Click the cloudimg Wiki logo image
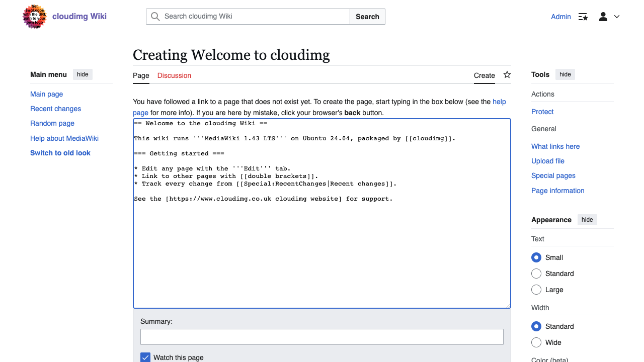Screen dimensions: 644x362 point(35,17)
